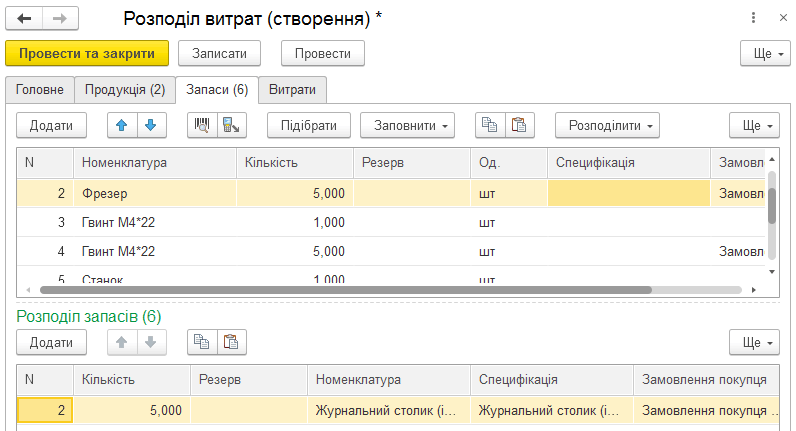Click Провести та закрити button
Viewport: 796px width, 431px height.
point(87,53)
